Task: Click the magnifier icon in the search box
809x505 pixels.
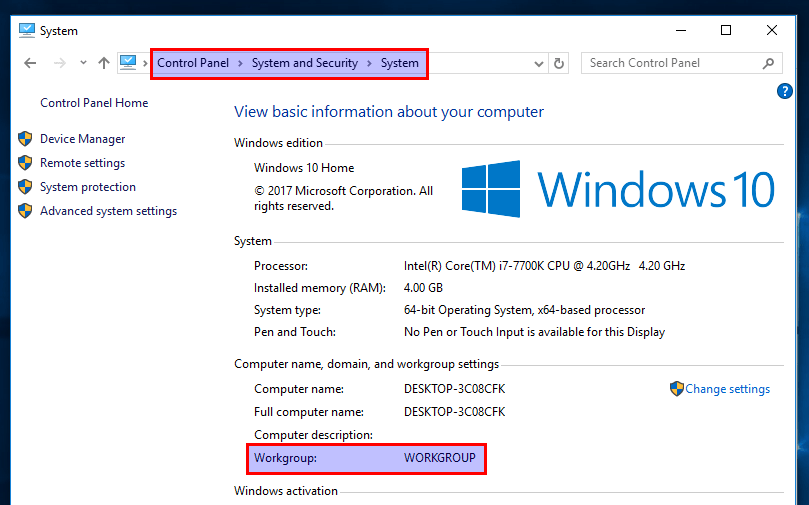Action: point(768,63)
